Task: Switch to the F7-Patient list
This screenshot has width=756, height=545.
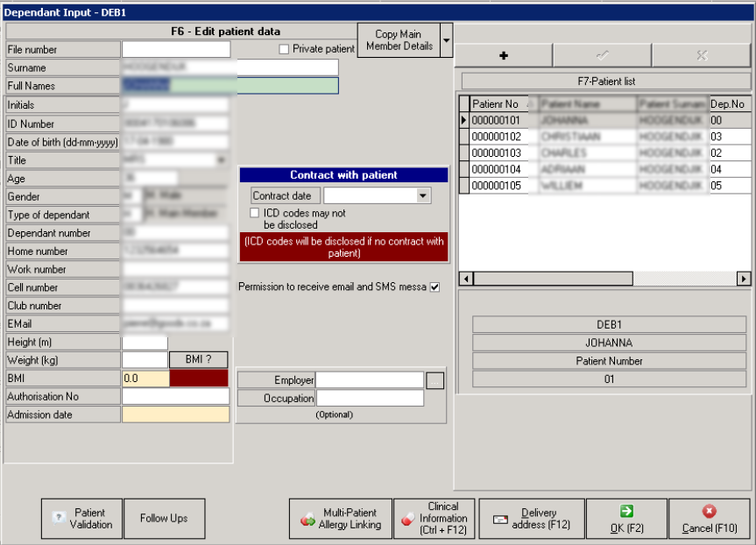Action: tap(610, 81)
